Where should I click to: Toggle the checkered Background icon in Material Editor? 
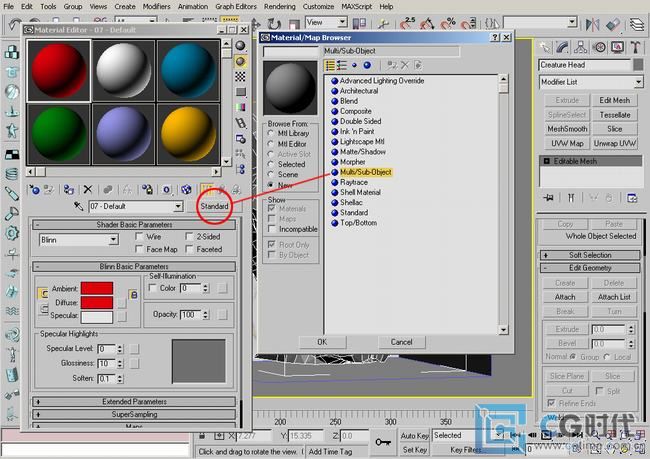tap(240, 77)
